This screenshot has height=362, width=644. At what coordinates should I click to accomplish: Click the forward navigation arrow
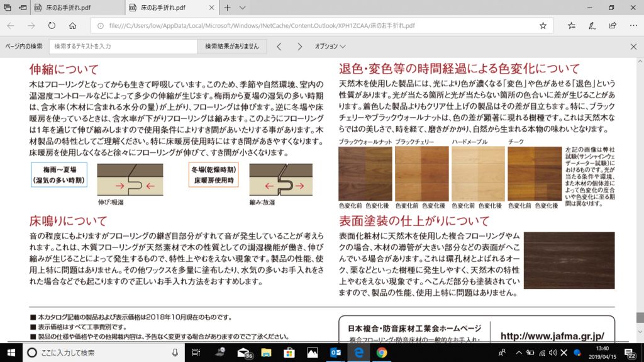pyautogui.click(x=31, y=26)
